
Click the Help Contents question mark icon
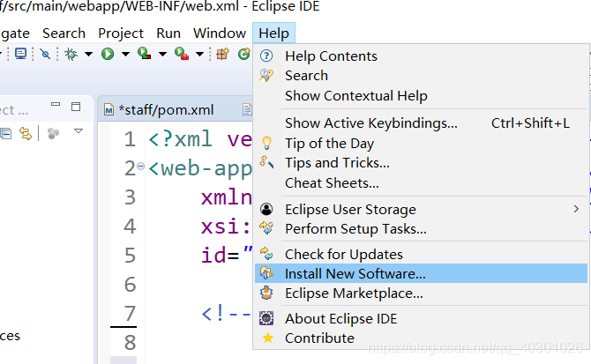pos(266,56)
